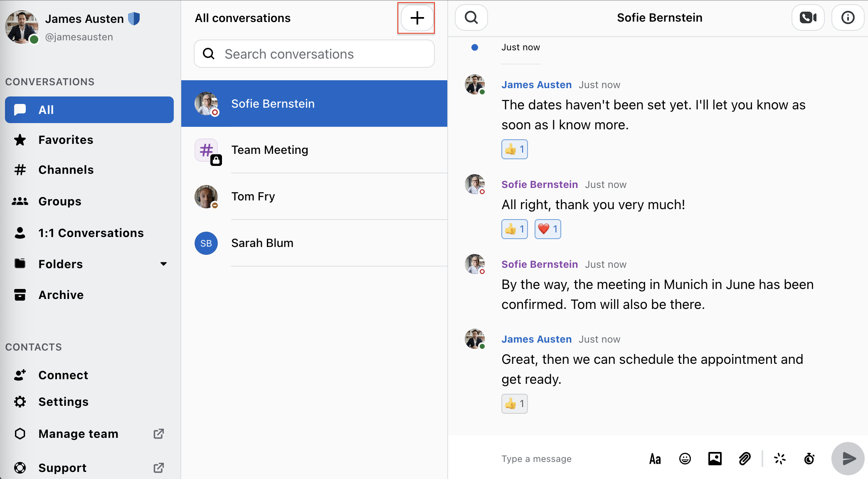Open the Sarah Blum conversation
This screenshot has height=479, width=868.
pyautogui.click(x=314, y=243)
